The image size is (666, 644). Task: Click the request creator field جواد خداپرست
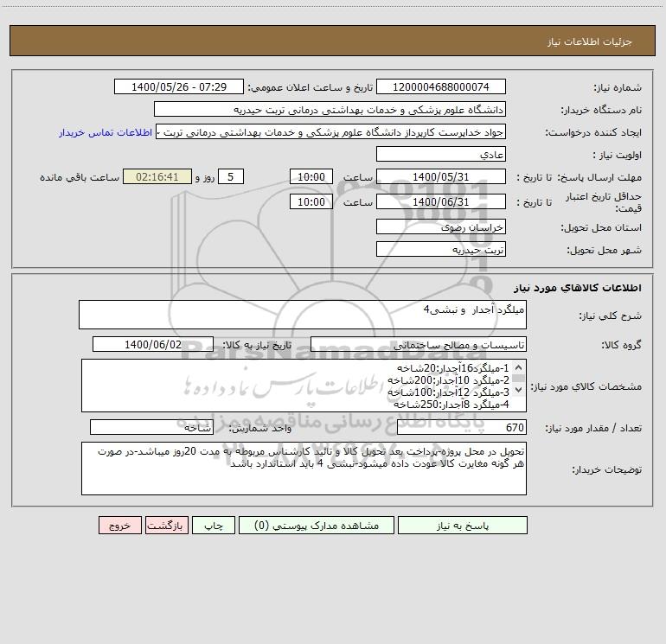(331, 131)
